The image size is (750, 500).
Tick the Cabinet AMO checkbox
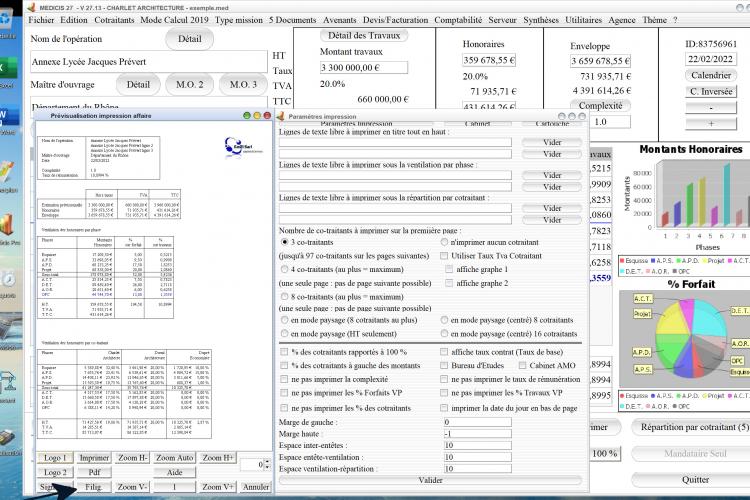click(522, 366)
